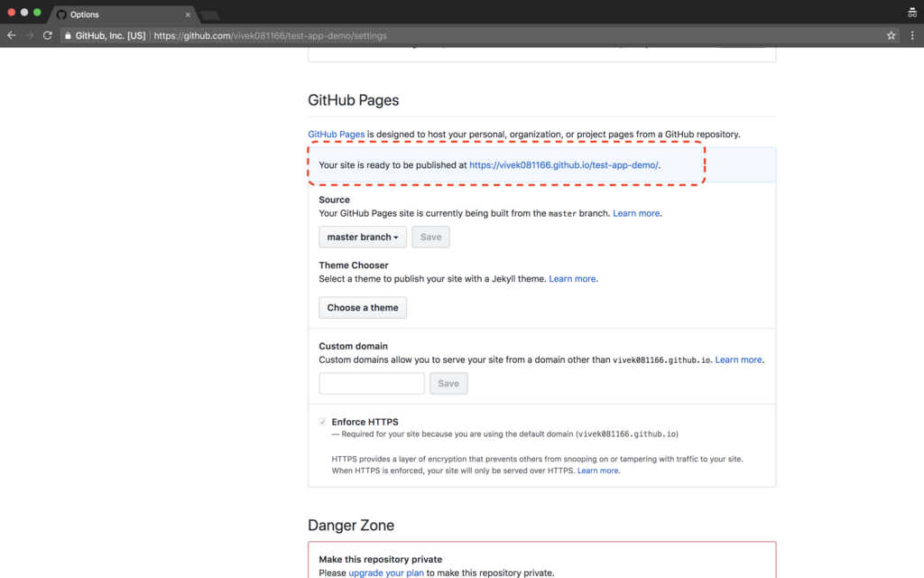The height and width of the screenshot is (578, 924).
Task: Click the Custom domain heading
Action: (x=353, y=346)
